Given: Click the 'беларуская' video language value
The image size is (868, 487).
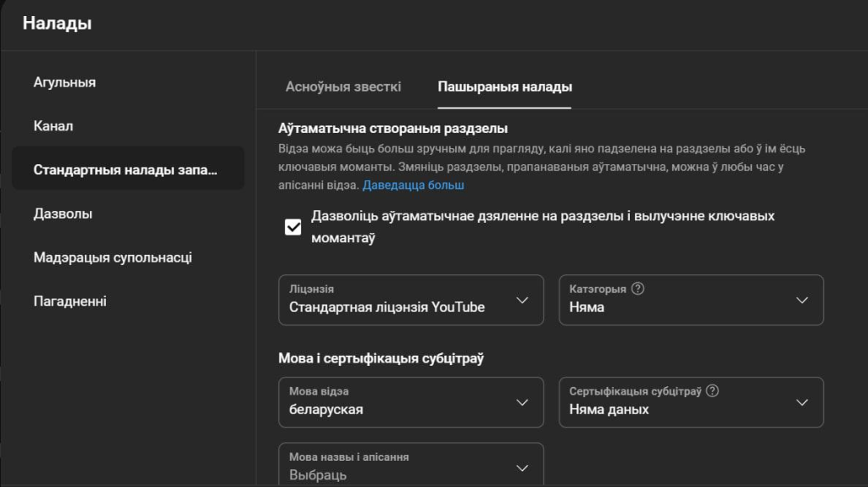Looking at the screenshot, I should [326, 410].
